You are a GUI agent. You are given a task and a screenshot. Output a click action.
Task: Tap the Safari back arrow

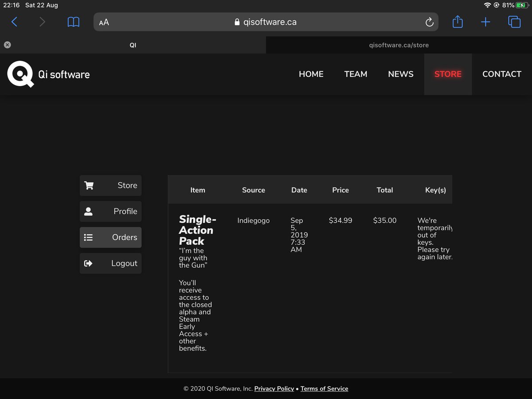(x=14, y=22)
